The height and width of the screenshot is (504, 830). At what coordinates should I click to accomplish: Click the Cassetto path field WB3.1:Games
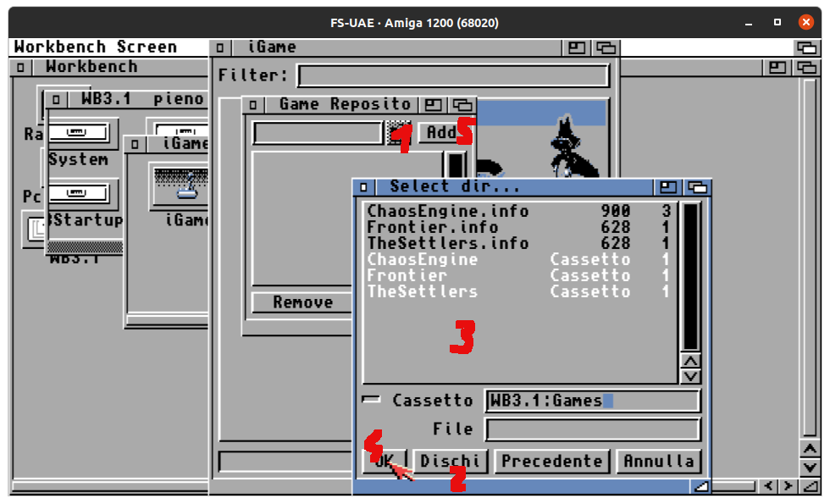(592, 401)
